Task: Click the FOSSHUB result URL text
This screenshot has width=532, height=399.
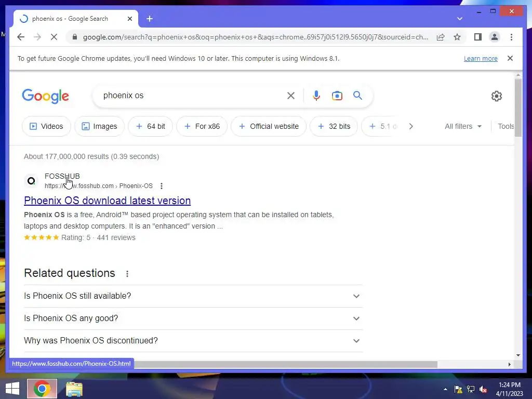Action: (x=99, y=186)
